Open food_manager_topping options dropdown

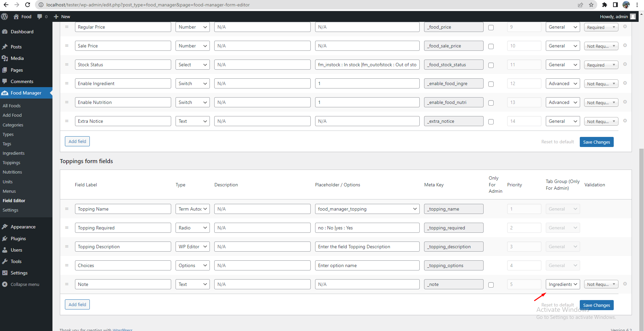367,209
